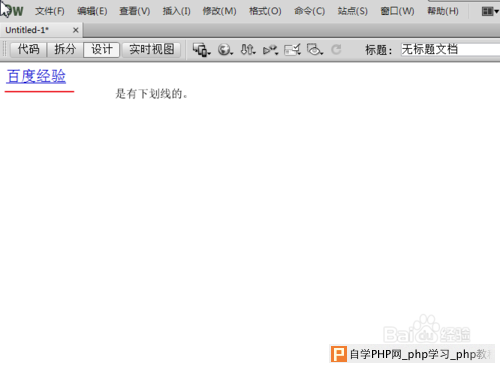The width and height of the screenshot is (500, 368).
Task: Click check browser compatibility icon
Action: tap(292, 50)
